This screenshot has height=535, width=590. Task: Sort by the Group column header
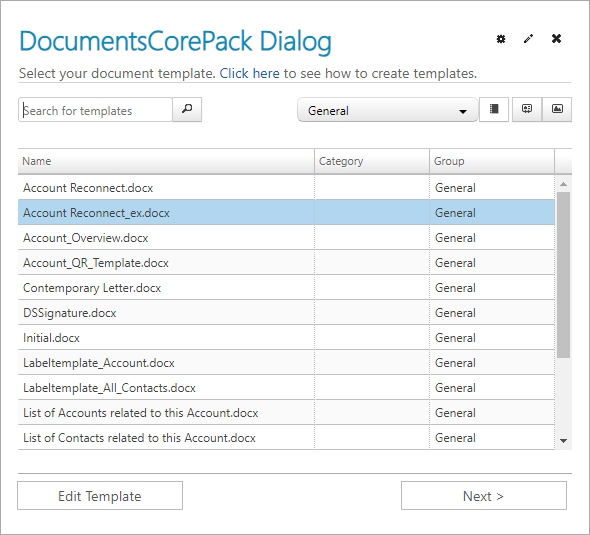point(492,161)
